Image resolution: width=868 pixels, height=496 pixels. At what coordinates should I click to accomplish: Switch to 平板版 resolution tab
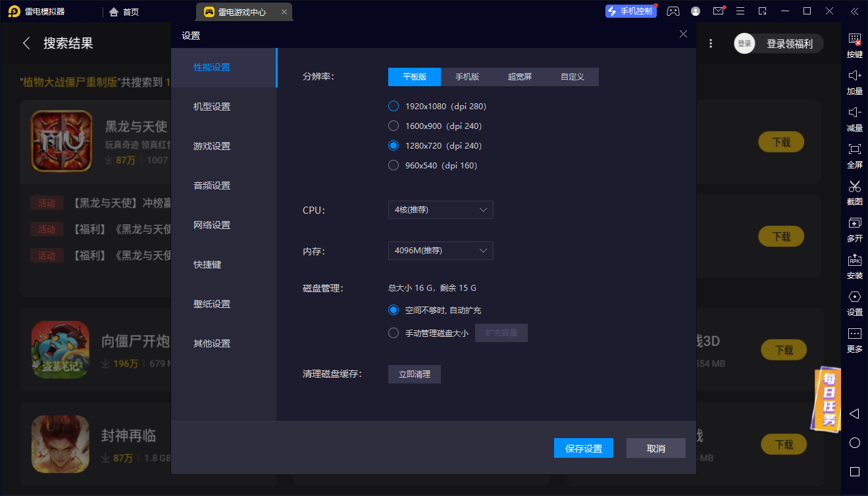(x=415, y=77)
